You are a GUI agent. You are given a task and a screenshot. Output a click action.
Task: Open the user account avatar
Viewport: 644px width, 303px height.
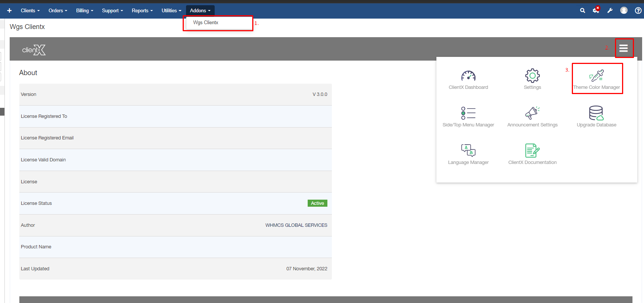pos(624,10)
